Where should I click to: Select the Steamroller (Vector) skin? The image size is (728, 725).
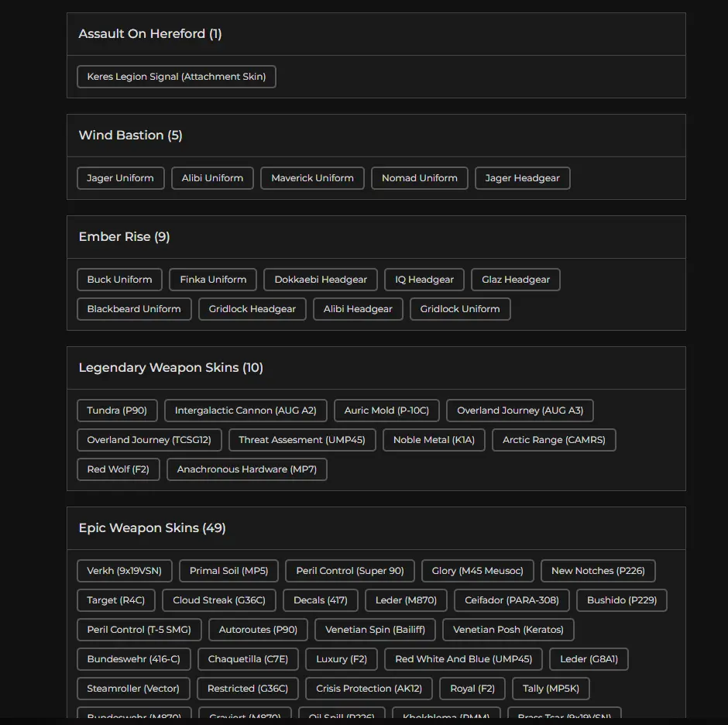[x=133, y=689]
